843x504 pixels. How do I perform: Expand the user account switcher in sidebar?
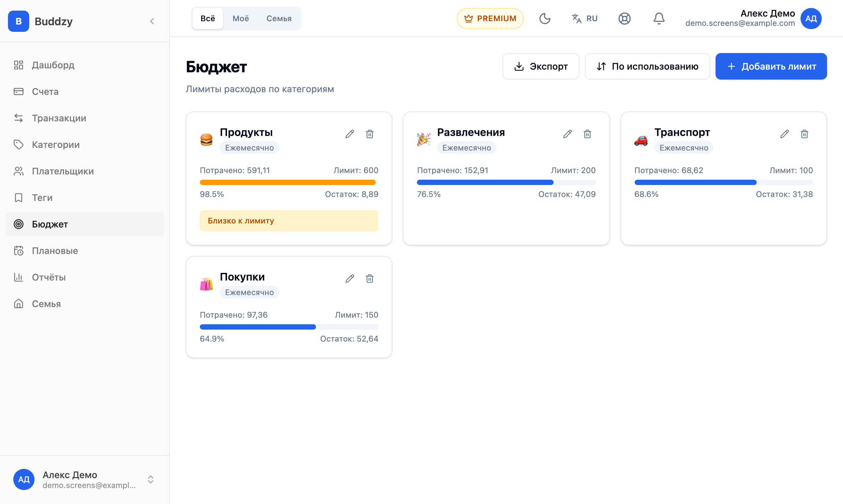point(151,479)
